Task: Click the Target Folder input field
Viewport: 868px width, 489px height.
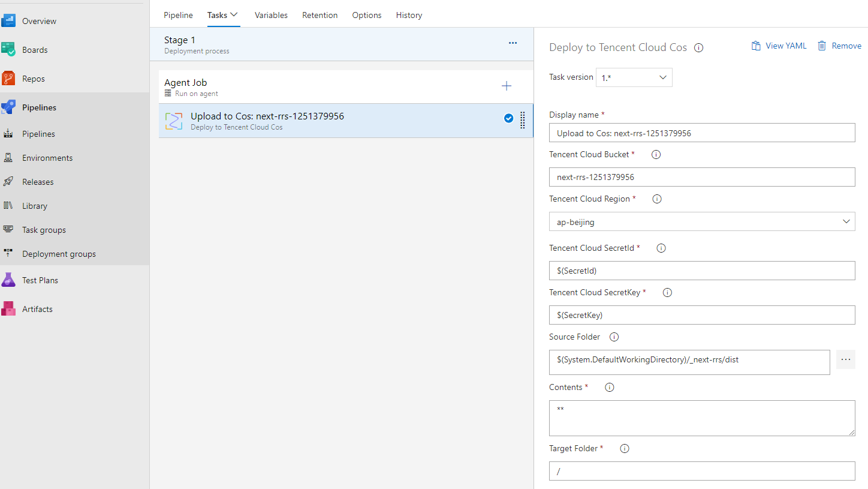Action: [702, 471]
